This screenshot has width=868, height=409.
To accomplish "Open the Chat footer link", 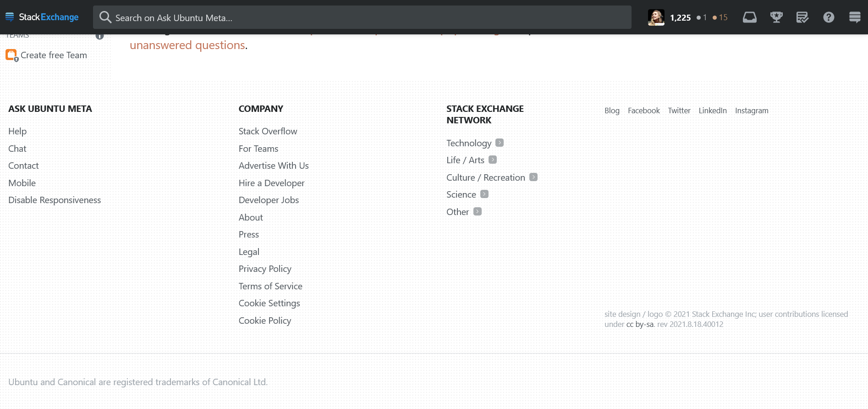I will [17, 149].
